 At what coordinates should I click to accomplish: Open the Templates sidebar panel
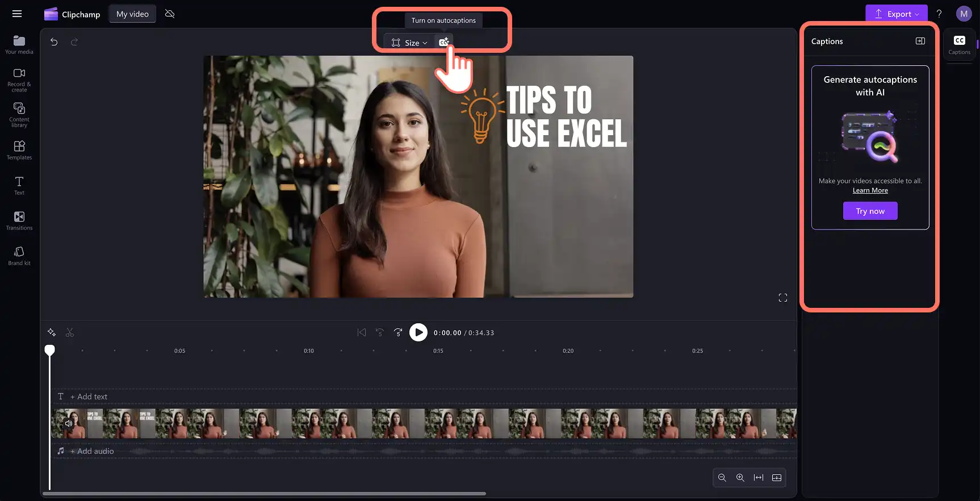pyautogui.click(x=19, y=151)
